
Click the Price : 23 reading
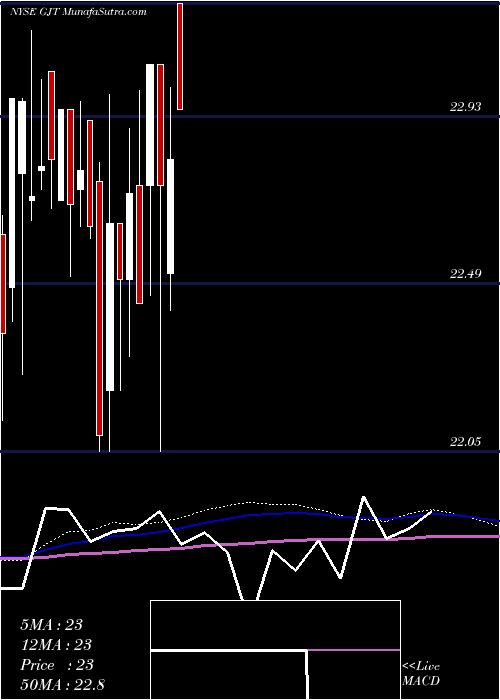pos(57,665)
